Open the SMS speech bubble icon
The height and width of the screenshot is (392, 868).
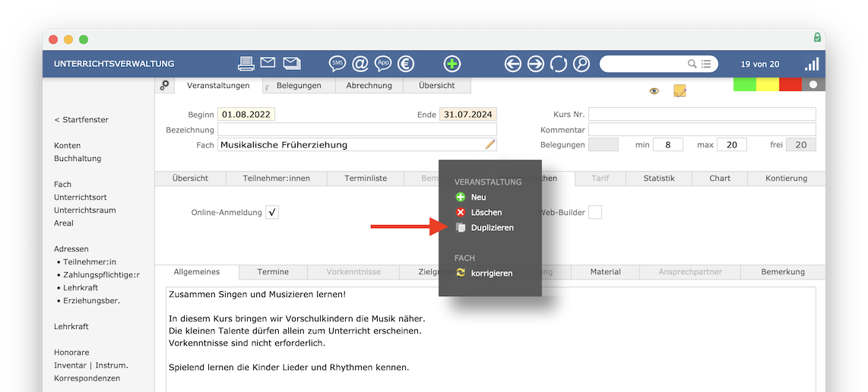click(x=337, y=64)
